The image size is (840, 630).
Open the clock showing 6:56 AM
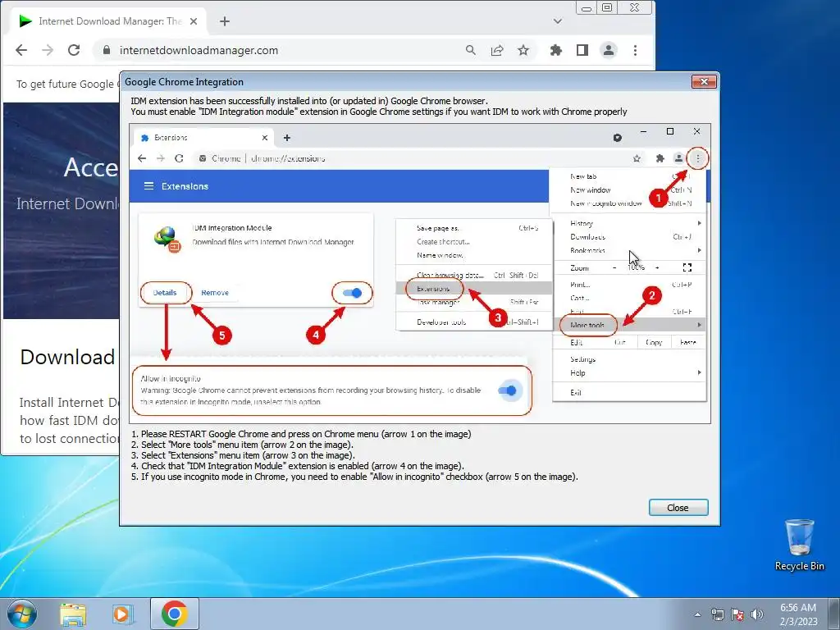[798, 614]
